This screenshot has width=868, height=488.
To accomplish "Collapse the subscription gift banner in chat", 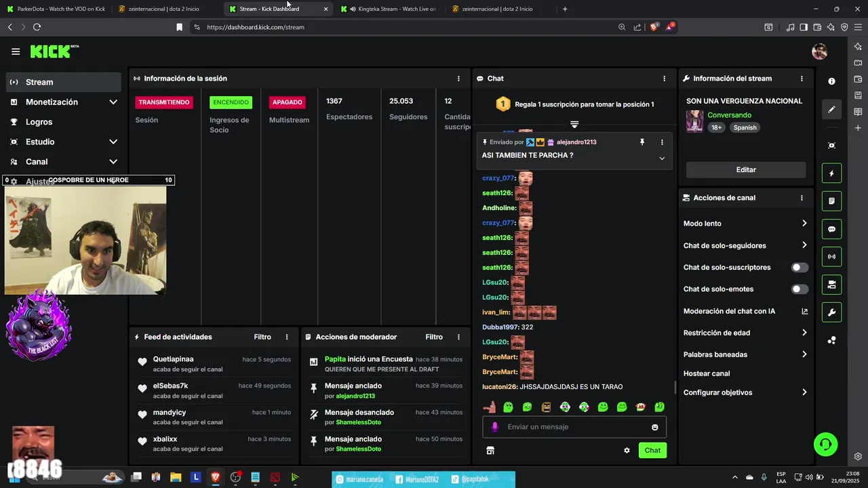I will pyautogui.click(x=574, y=125).
